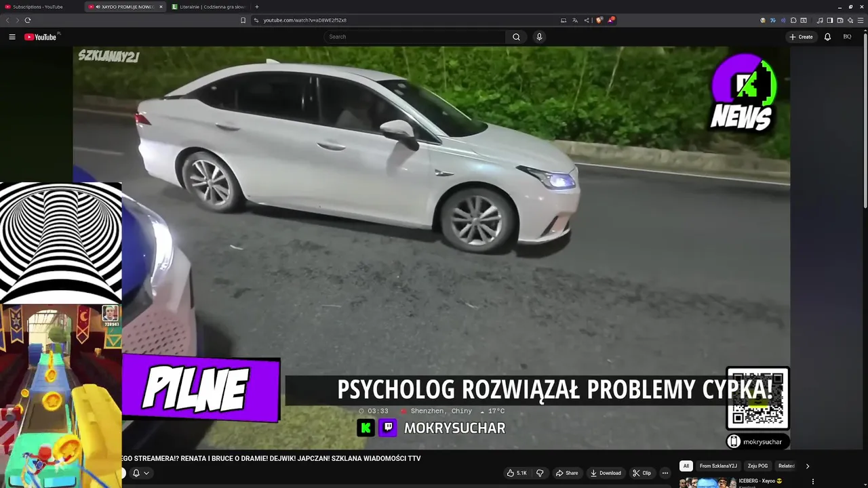Click the Create button
The width and height of the screenshot is (868, 488).
point(801,37)
